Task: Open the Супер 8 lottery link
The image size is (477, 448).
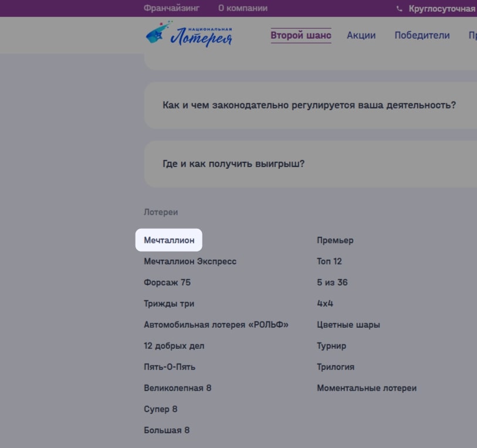Action: pos(160,409)
